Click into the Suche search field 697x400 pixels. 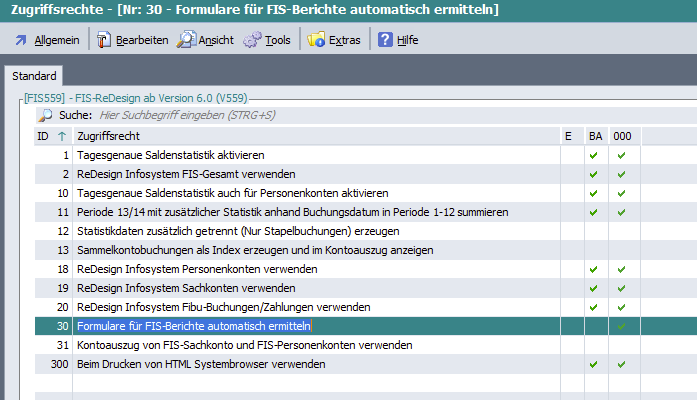pos(300,115)
